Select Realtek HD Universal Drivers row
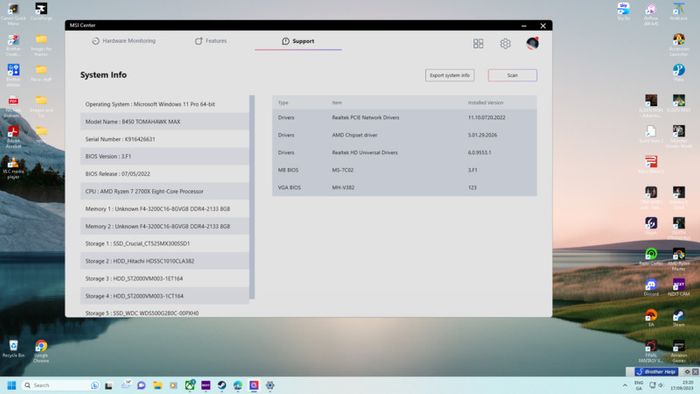 point(404,152)
